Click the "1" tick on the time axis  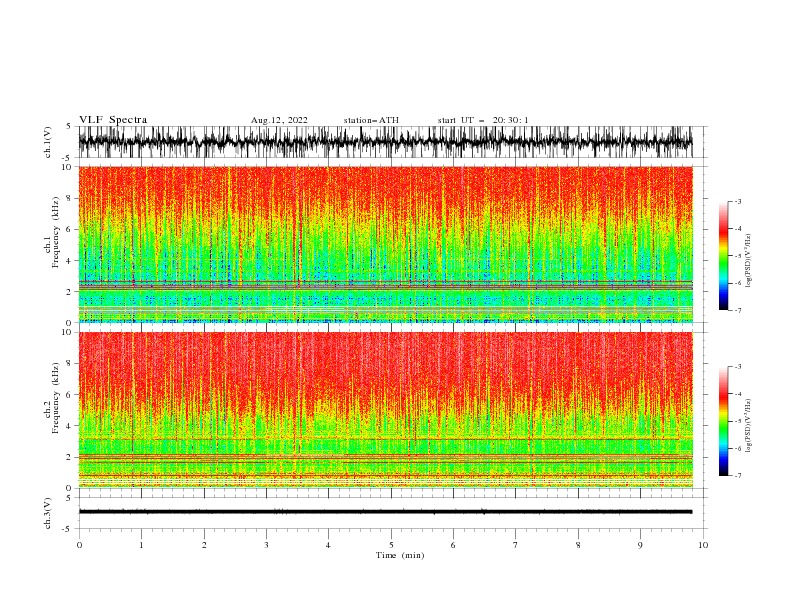(x=141, y=545)
